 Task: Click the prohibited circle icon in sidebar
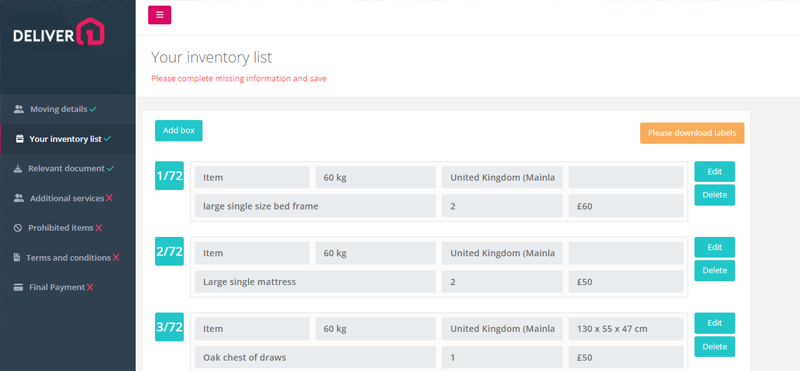tap(18, 228)
